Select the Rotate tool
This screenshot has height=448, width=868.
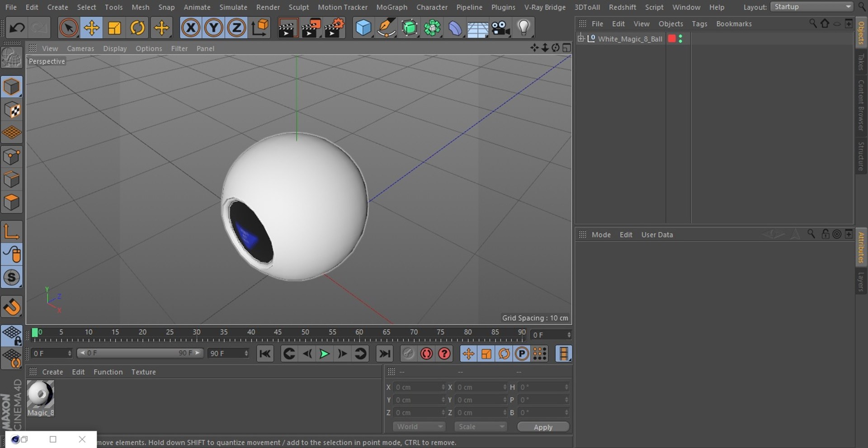point(137,28)
